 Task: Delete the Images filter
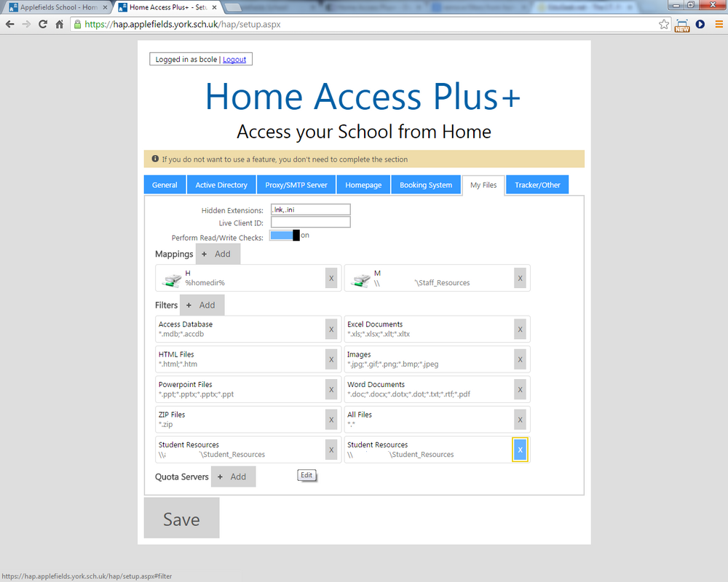pos(520,359)
